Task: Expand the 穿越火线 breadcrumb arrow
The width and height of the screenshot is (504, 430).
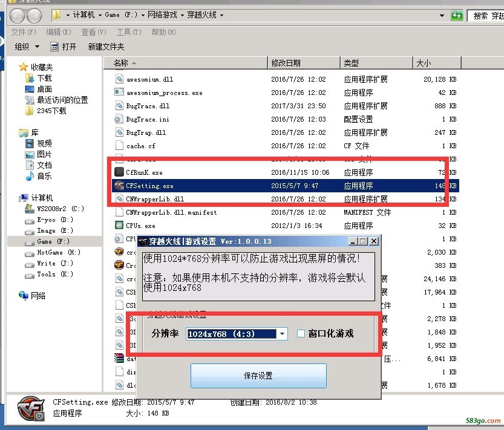Action: tap(221, 15)
